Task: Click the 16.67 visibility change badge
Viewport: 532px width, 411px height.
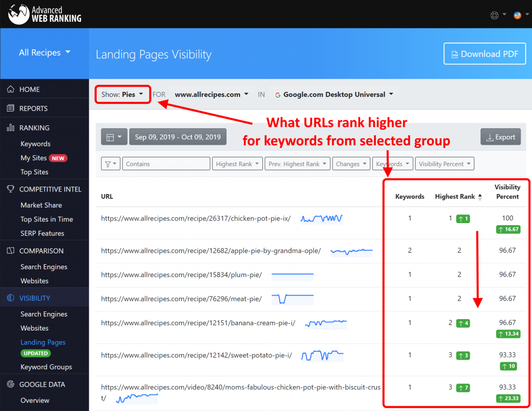Action: [x=508, y=229]
